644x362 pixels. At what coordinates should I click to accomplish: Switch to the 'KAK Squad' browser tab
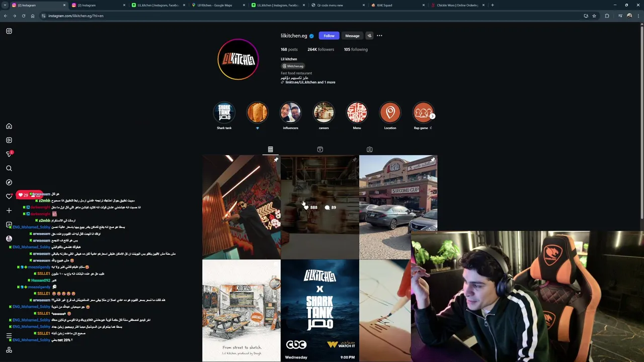(x=397, y=5)
